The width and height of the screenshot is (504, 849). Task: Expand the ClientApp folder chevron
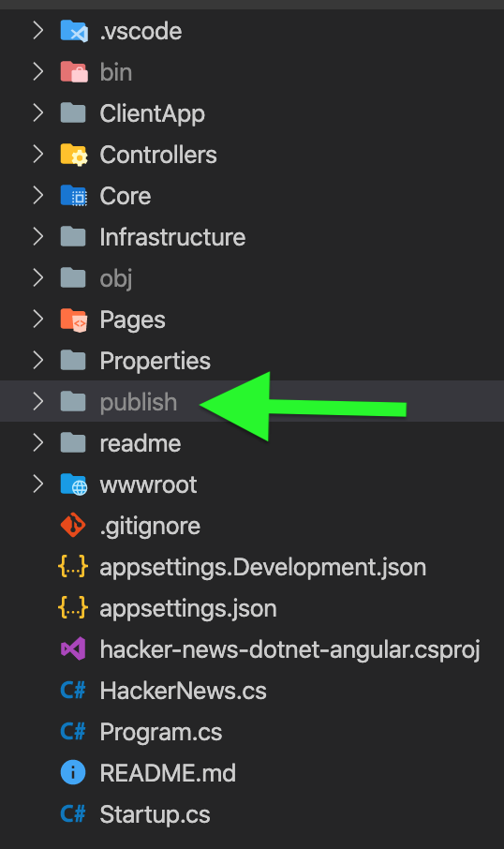click(37, 112)
